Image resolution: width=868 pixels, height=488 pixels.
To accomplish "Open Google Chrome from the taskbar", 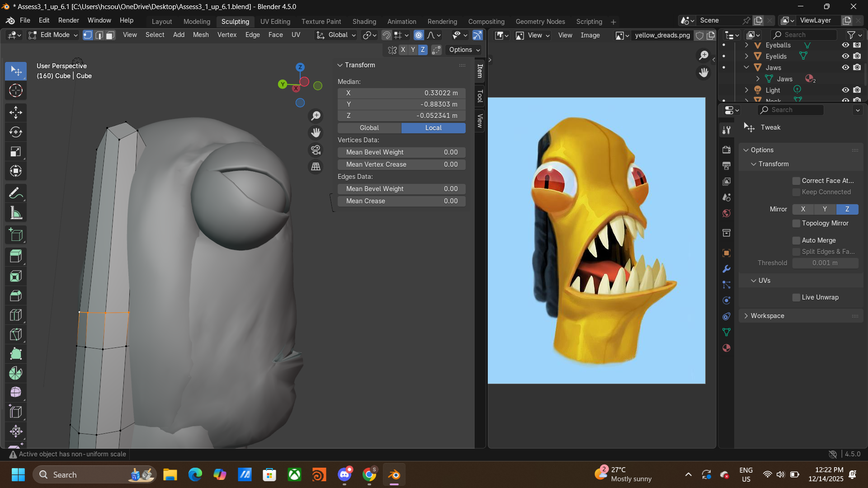I will click(x=369, y=475).
